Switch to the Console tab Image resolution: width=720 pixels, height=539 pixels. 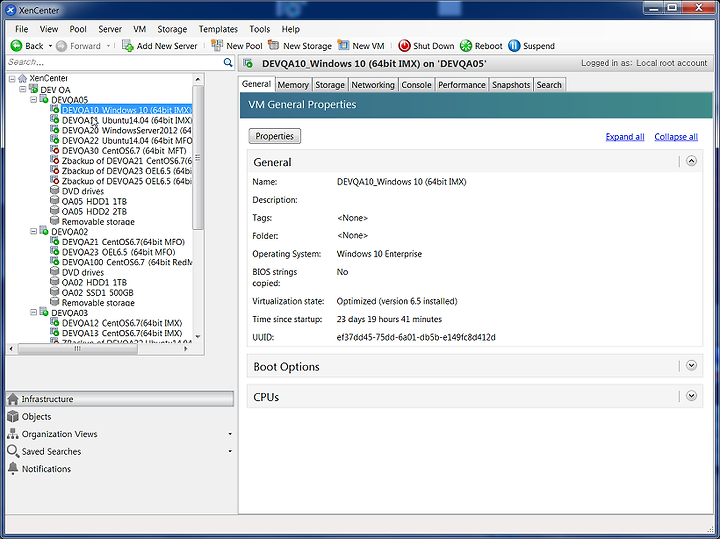point(416,85)
